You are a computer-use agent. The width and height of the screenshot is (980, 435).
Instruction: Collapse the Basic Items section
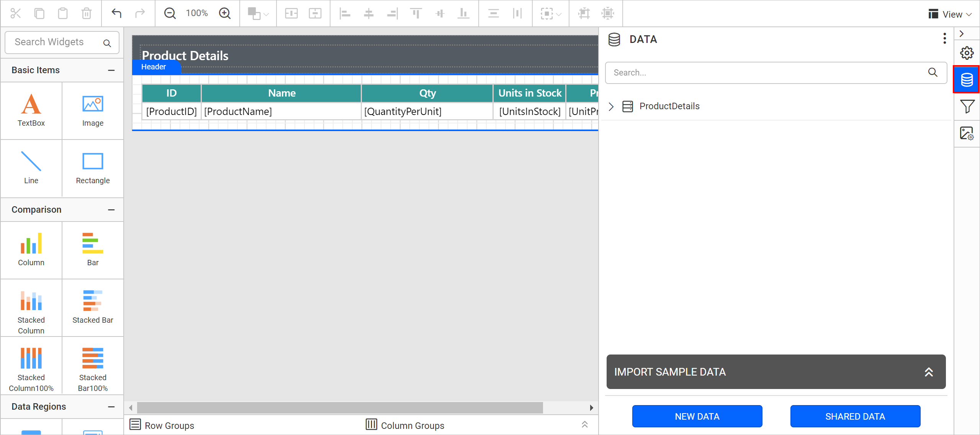pos(111,70)
